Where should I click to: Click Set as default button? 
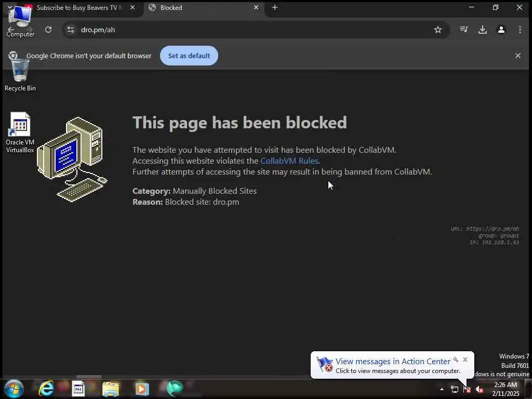click(x=189, y=56)
